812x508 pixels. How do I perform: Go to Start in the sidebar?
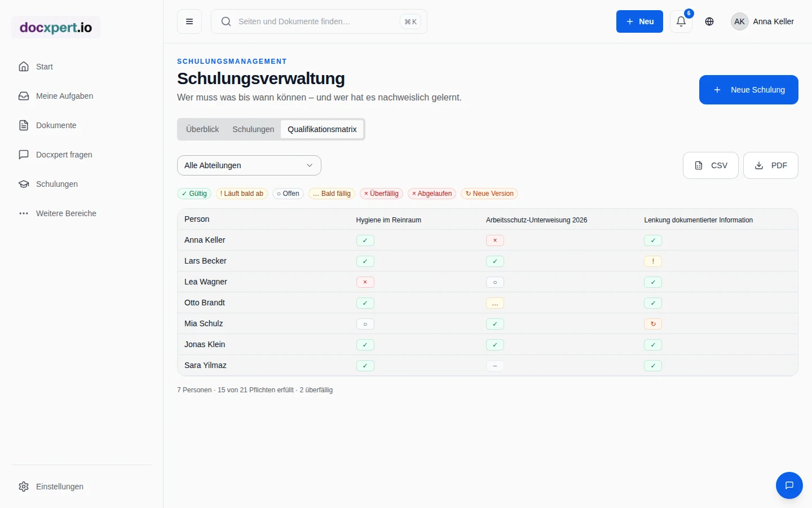point(81,67)
